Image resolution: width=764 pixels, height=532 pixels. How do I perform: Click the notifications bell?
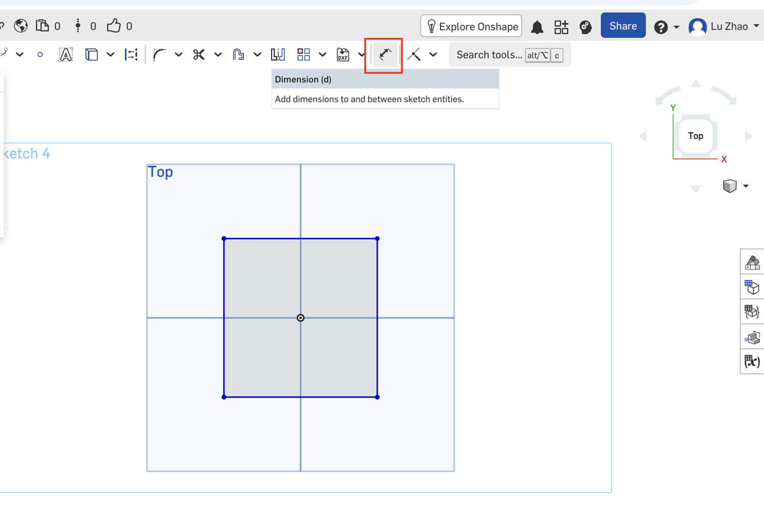pyautogui.click(x=537, y=27)
